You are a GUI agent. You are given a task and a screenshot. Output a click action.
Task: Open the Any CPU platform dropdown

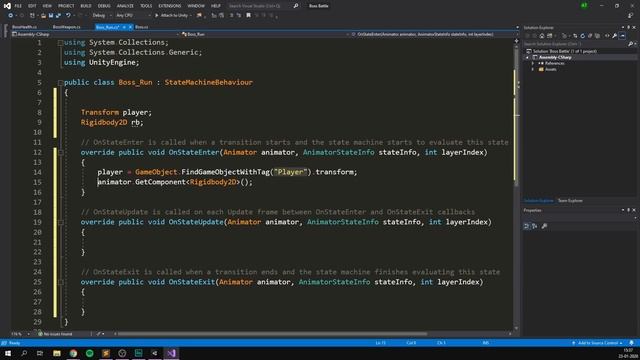pyautogui.click(x=133, y=16)
